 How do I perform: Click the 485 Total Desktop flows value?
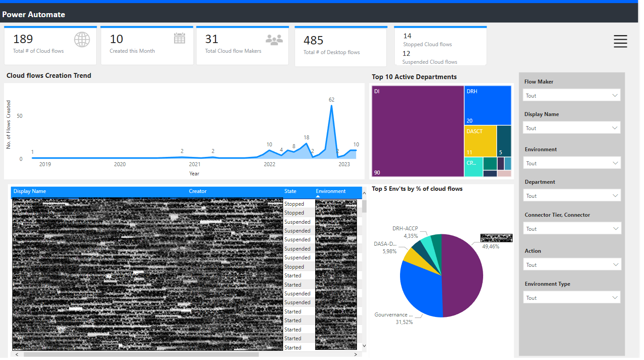click(313, 40)
